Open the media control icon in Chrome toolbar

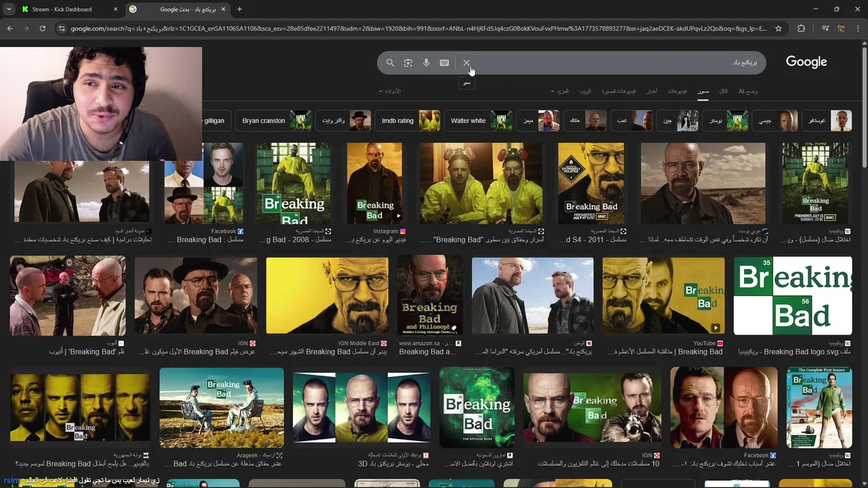[x=825, y=28]
